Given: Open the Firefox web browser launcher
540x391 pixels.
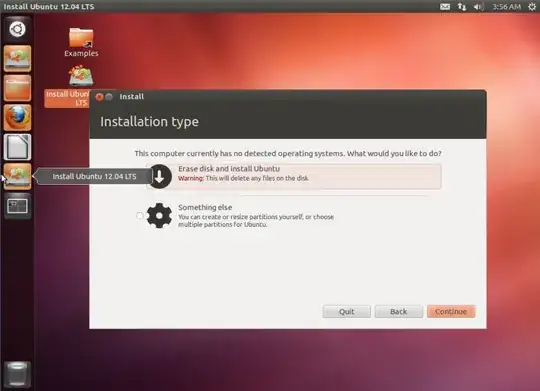Looking at the screenshot, I should click(x=17, y=118).
